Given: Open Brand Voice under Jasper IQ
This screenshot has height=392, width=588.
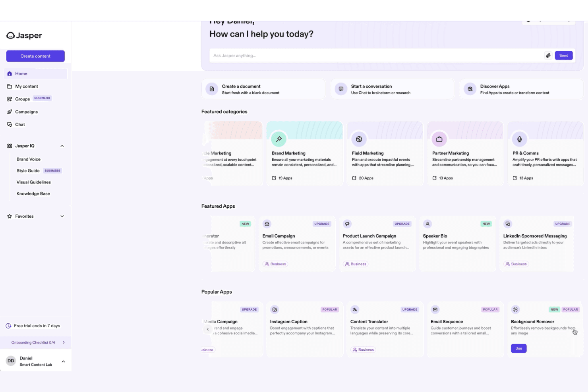Looking at the screenshot, I should point(29,159).
